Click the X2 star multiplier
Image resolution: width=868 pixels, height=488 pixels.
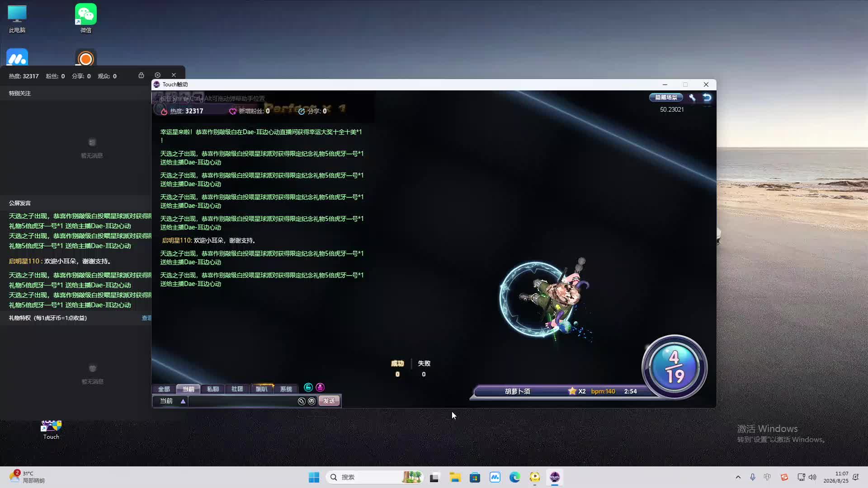(x=577, y=391)
